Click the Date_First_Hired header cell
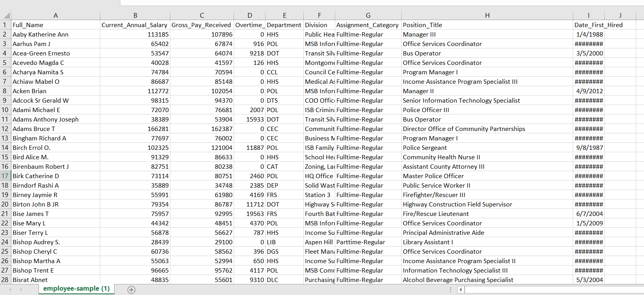The width and height of the screenshot is (644, 295). click(x=589, y=25)
